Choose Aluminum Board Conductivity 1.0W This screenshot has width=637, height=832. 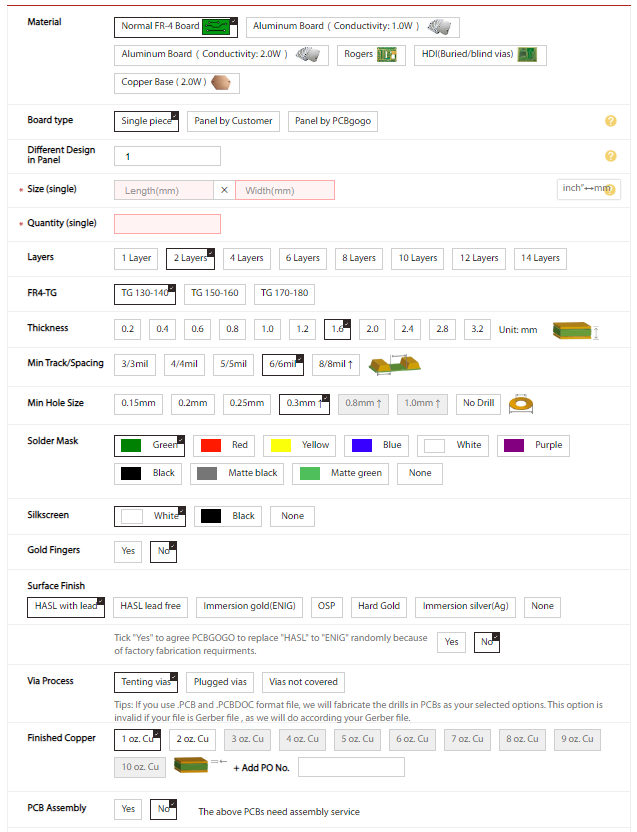pyautogui.click(x=353, y=27)
